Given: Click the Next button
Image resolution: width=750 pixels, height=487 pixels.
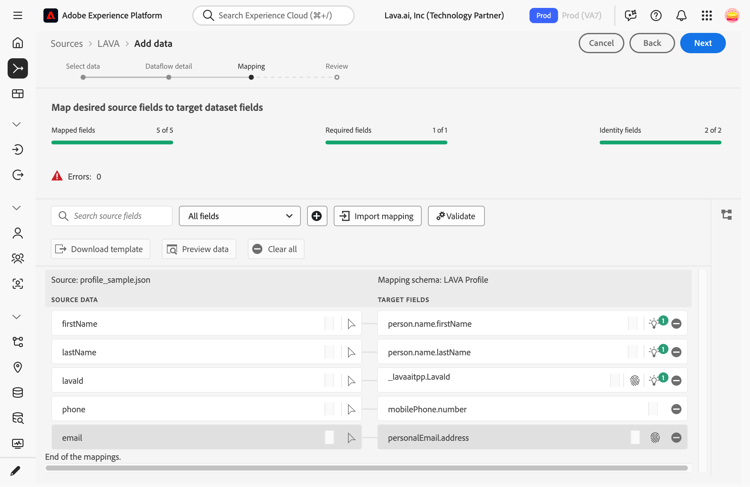Looking at the screenshot, I should click(x=703, y=43).
